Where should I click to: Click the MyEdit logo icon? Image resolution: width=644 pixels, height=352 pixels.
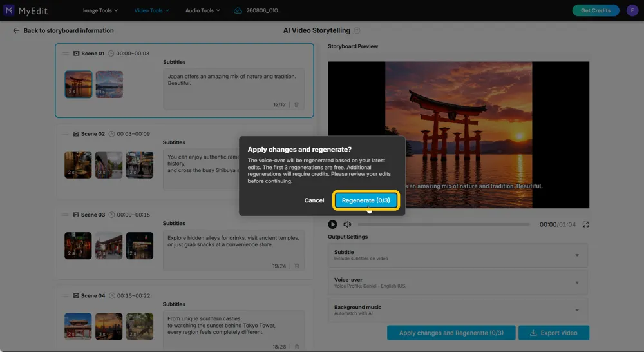8,10
